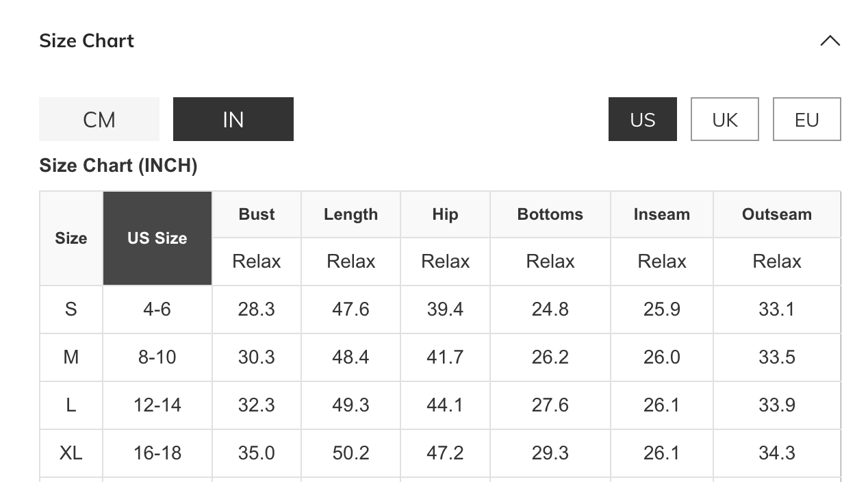Click the XL size row label

click(x=71, y=453)
